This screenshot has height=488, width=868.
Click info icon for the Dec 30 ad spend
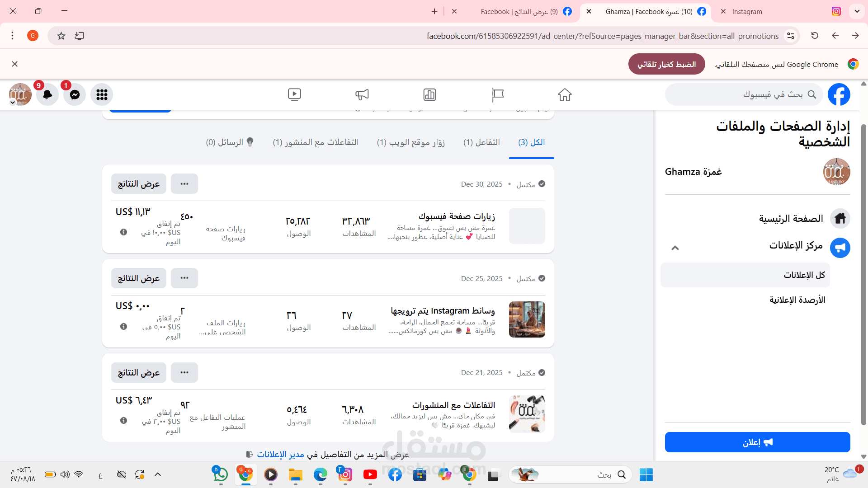123,232
